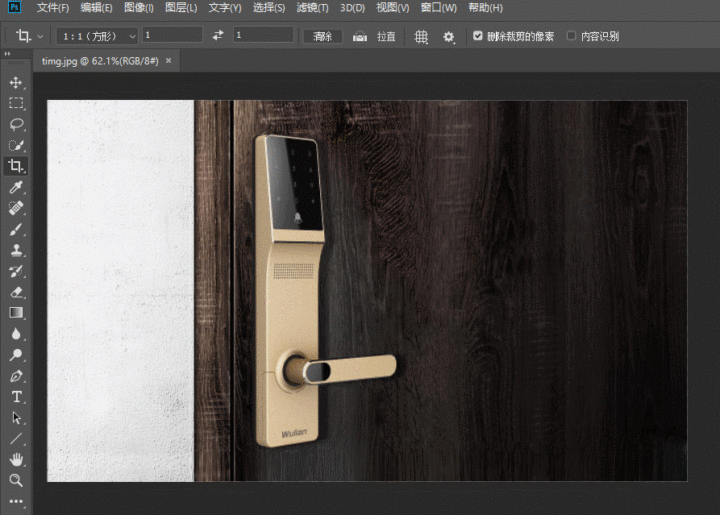Activate the Hand tool

coord(16,460)
